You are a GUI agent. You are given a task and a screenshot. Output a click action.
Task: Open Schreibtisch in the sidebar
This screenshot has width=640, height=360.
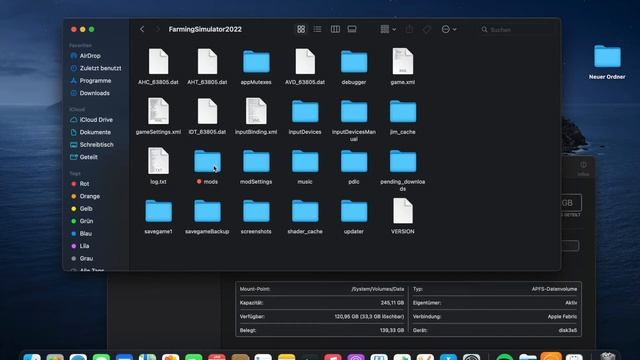click(96, 144)
